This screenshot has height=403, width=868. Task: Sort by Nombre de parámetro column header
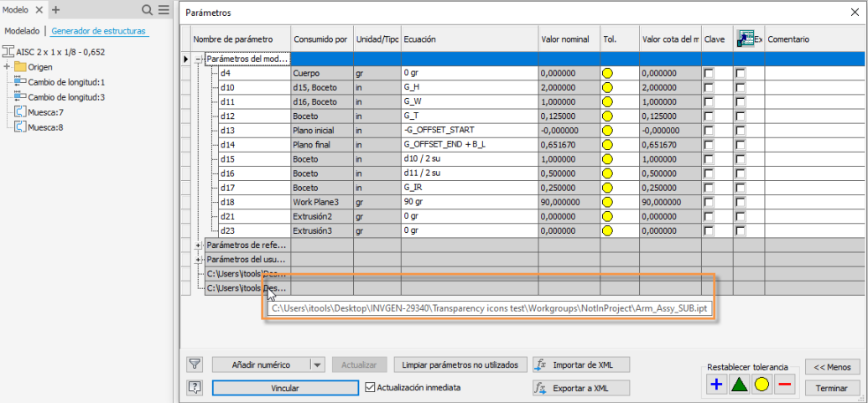tap(241, 39)
